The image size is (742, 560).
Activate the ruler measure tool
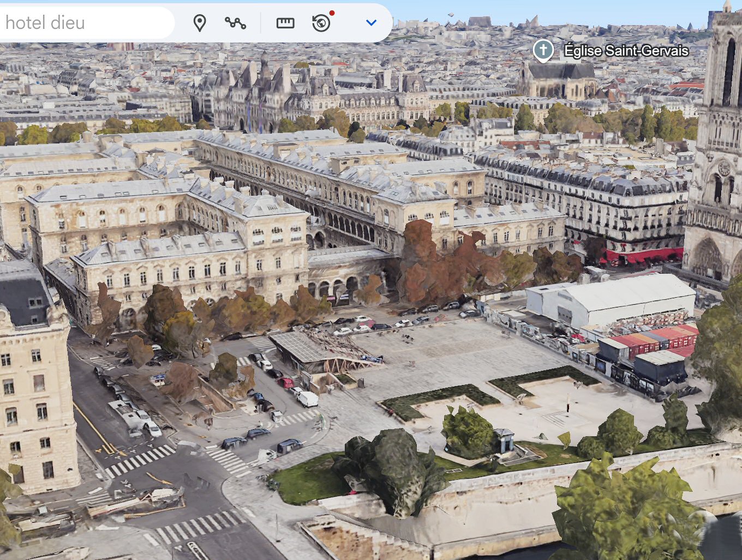285,23
